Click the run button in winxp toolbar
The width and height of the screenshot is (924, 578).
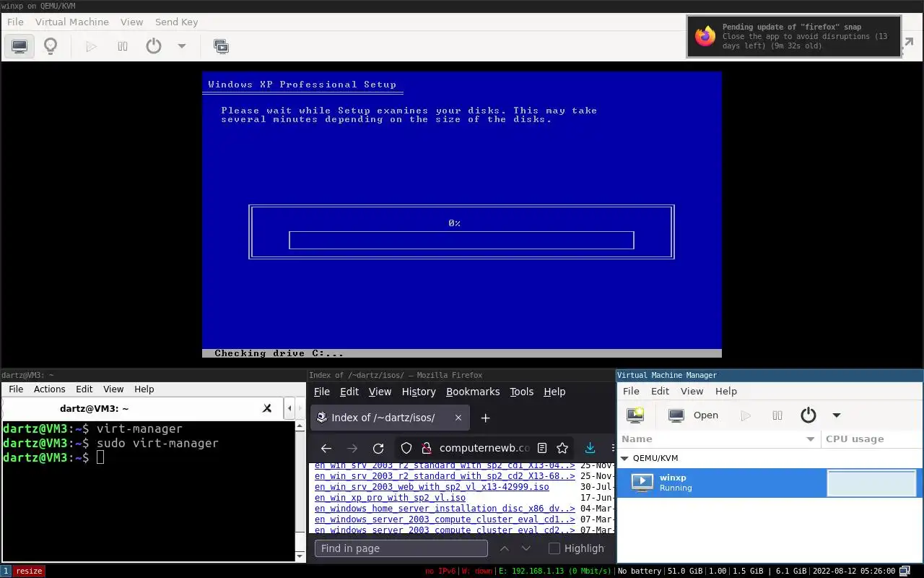[91, 46]
